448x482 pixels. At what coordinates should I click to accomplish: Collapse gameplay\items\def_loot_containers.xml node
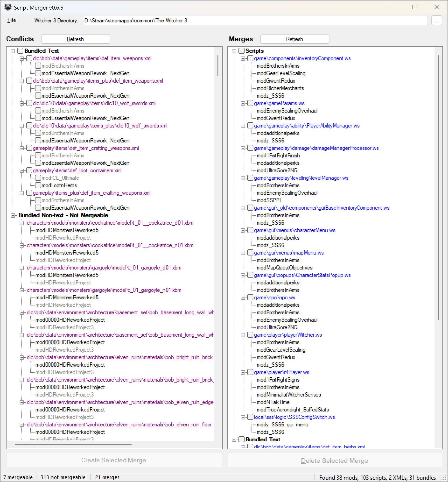21,170
